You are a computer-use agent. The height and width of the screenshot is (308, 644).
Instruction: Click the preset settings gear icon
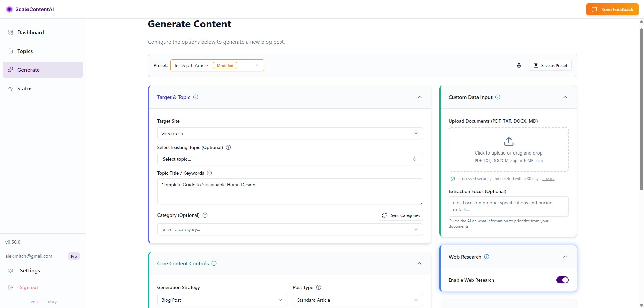(519, 65)
